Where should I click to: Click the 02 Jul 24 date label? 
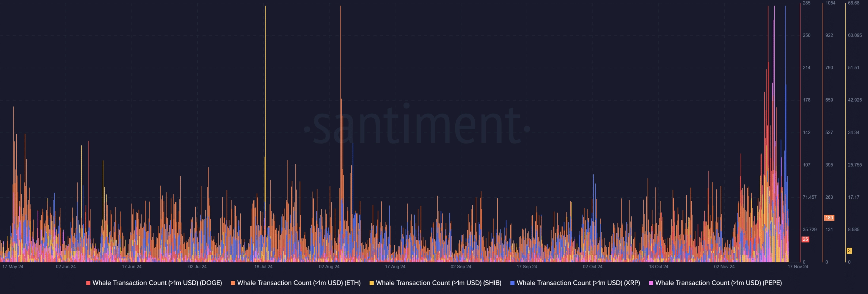click(197, 267)
